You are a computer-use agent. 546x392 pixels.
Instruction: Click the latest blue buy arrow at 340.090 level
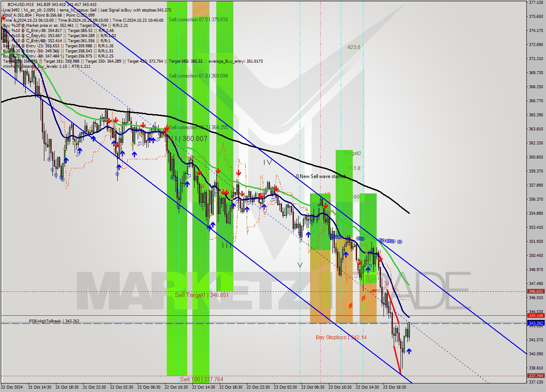(x=409, y=352)
